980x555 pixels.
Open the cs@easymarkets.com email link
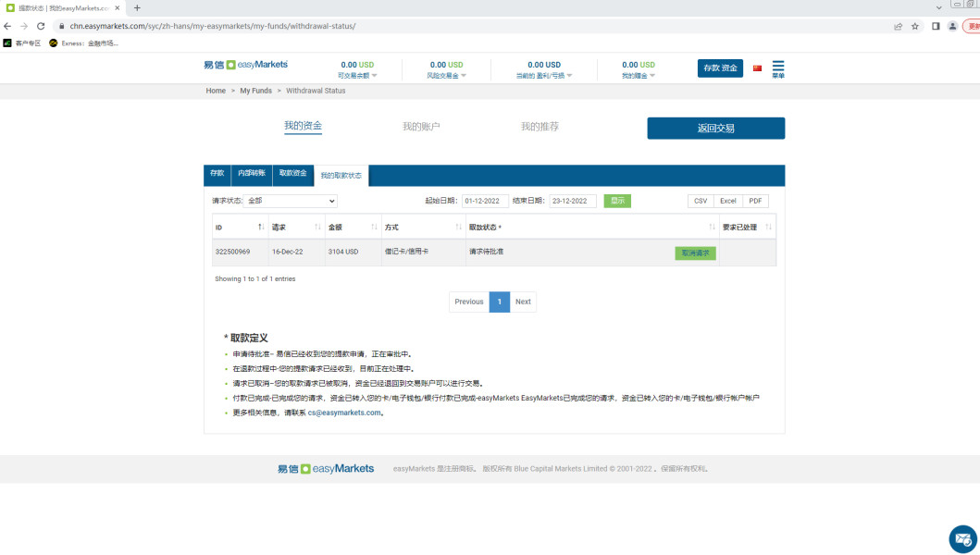pyautogui.click(x=343, y=413)
